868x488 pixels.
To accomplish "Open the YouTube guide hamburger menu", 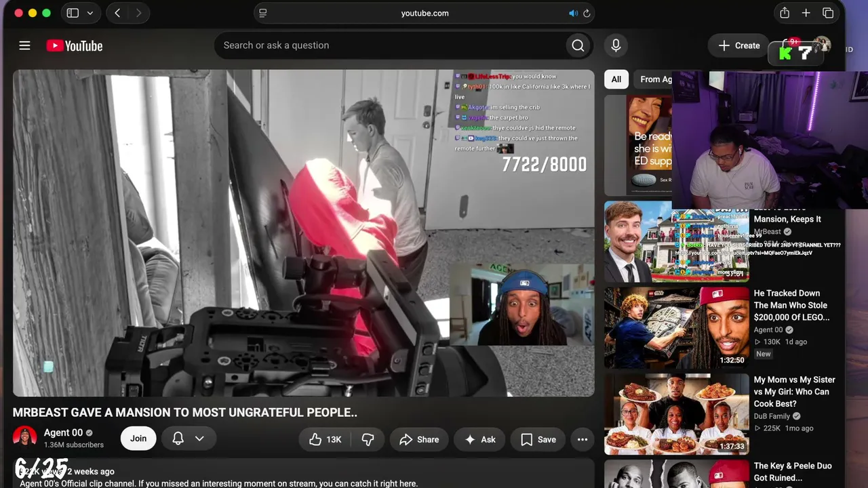I will (24, 45).
